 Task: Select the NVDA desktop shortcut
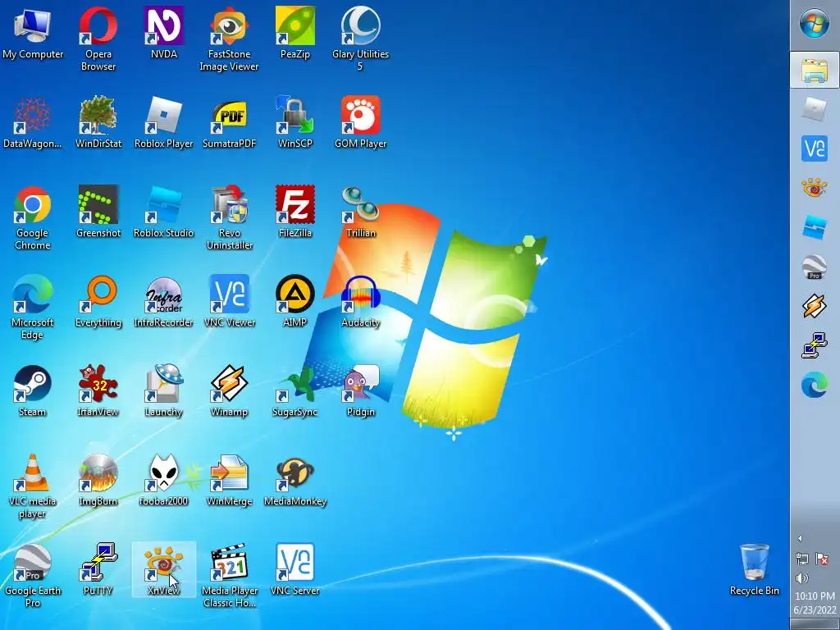pyautogui.click(x=164, y=33)
